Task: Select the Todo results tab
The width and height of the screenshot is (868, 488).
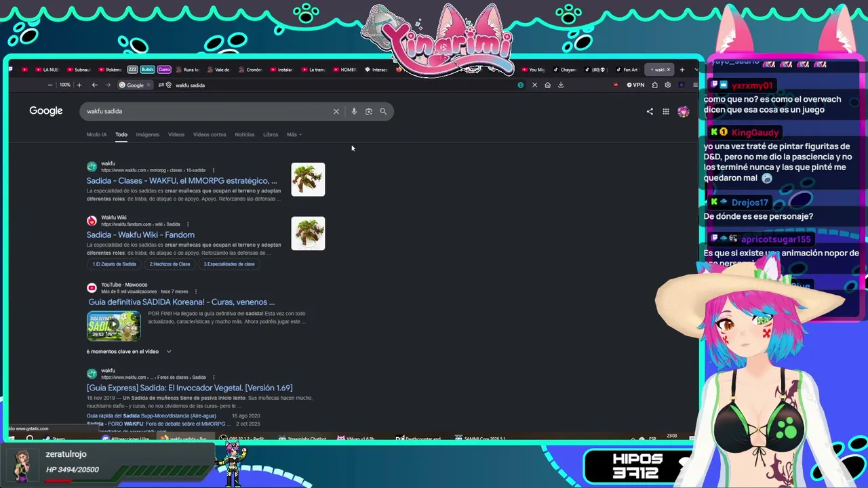Action: pyautogui.click(x=121, y=134)
